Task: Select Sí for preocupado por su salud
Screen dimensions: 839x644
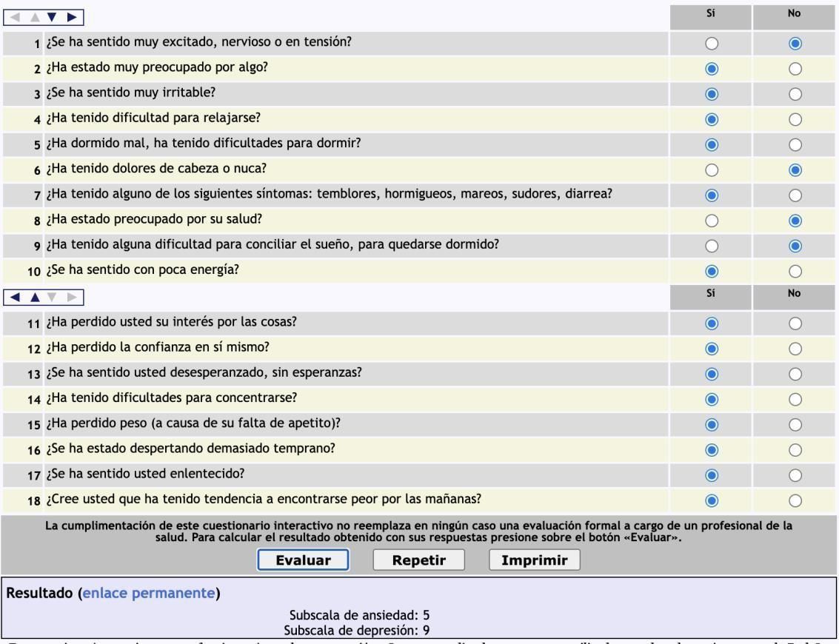Action: [x=711, y=221]
